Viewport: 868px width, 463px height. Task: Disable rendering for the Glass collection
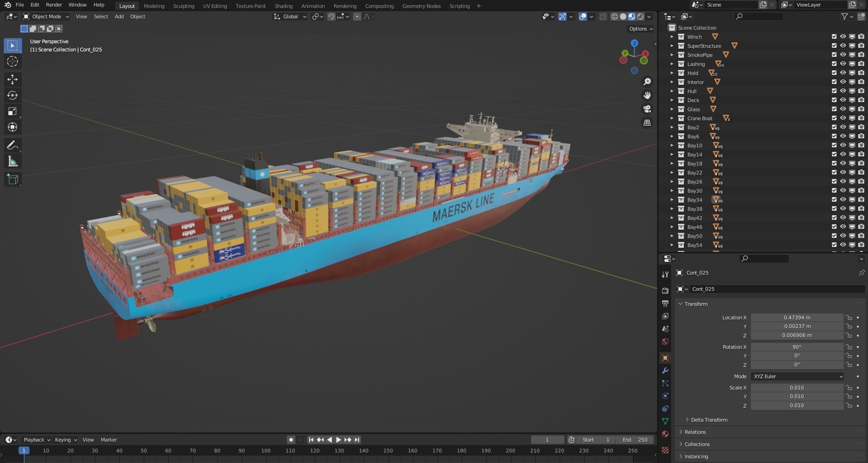click(x=861, y=109)
